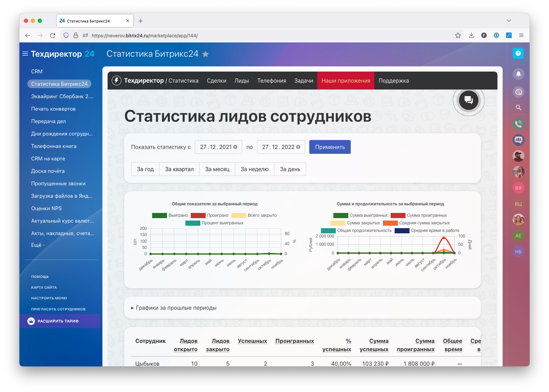This screenshot has height=392, width=549.
Task: Add Статистика Битрикс24 page to favorites star
Action: point(205,54)
